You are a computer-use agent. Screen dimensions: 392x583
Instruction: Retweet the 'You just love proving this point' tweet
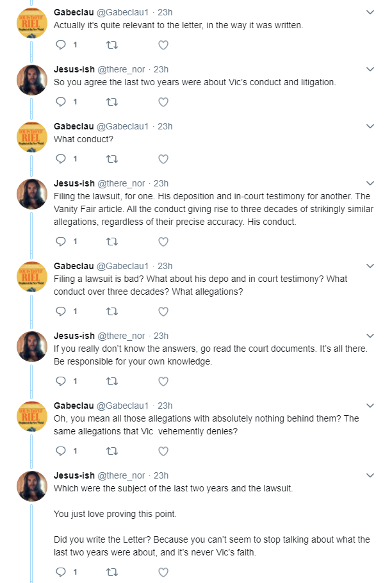(112, 572)
